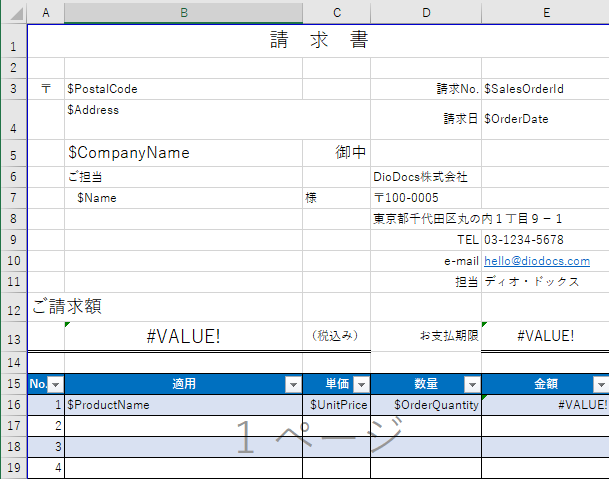Select the No. 4 cell in row 19
This screenshot has height=479, width=609.
pos(46,468)
